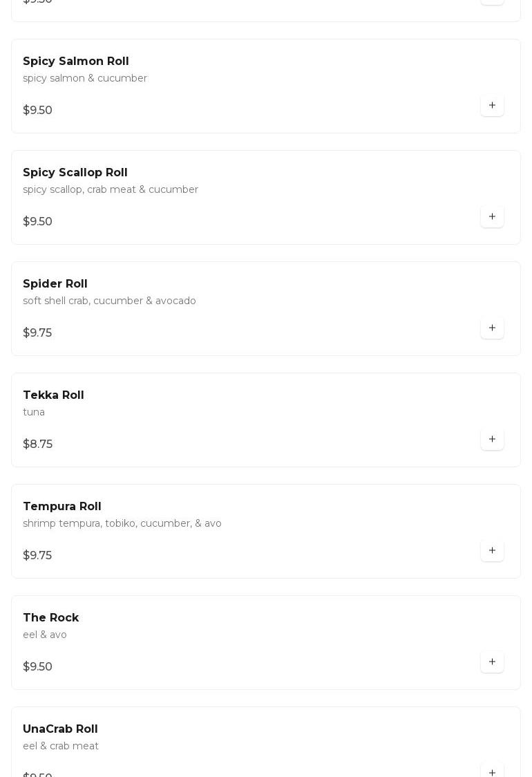
Task: Click the $9.75 price under Tempura Roll
Action: point(37,556)
